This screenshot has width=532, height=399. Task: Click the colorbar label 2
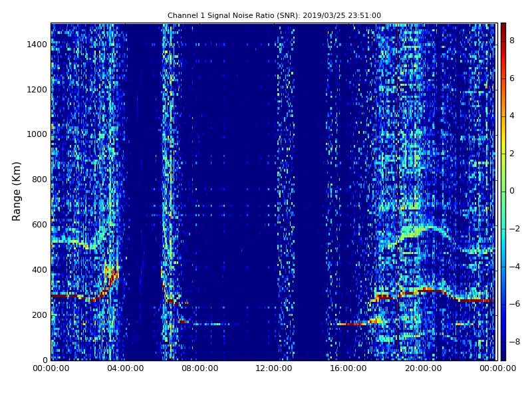tap(512, 154)
